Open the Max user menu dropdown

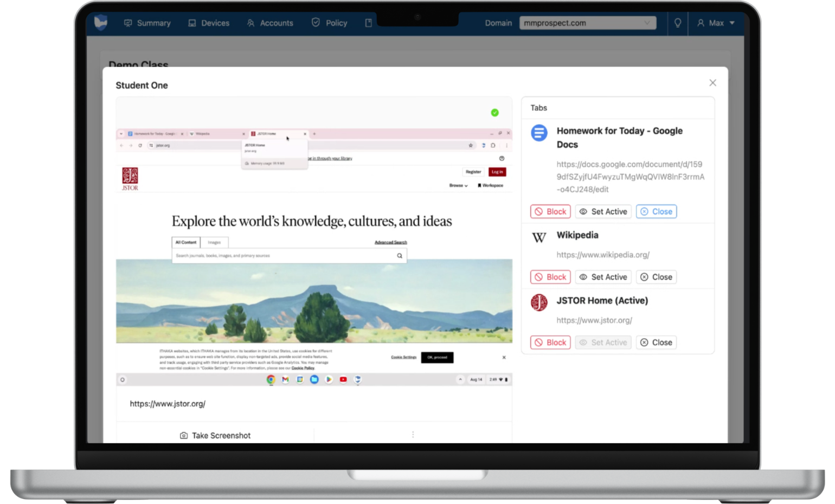pyautogui.click(x=716, y=23)
